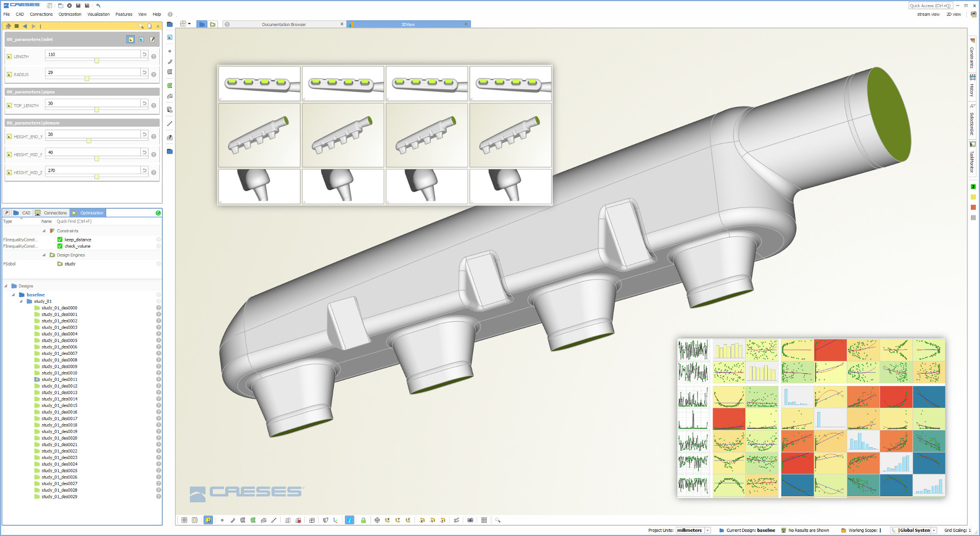Image resolution: width=980 pixels, height=536 pixels.
Task: Open the Constraints side panel on the right
Action: click(x=972, y=54)
